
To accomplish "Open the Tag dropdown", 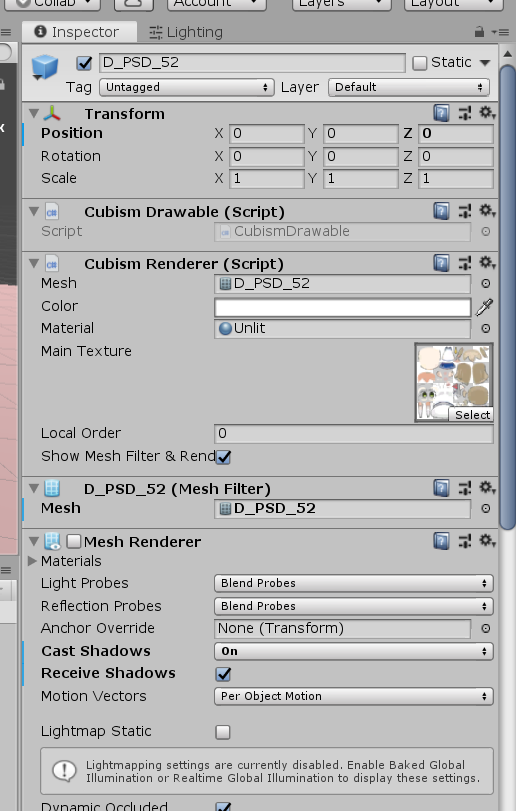I will pos(186,87).
